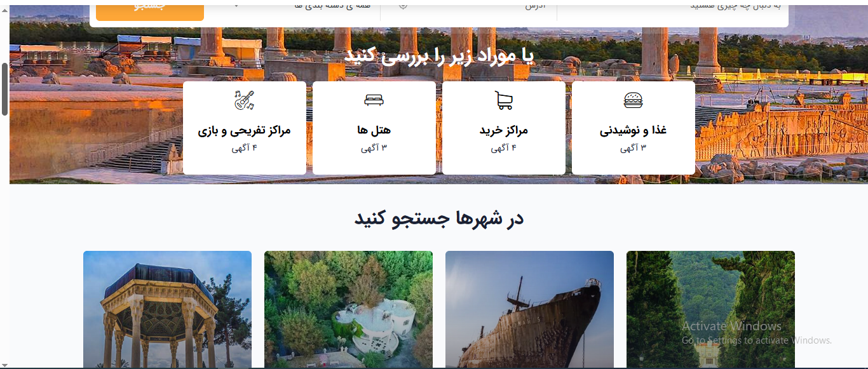Go to 'مراکز تفریحی و بازی' category title
This screenshot has width=868, height=369.
[244, 130]
